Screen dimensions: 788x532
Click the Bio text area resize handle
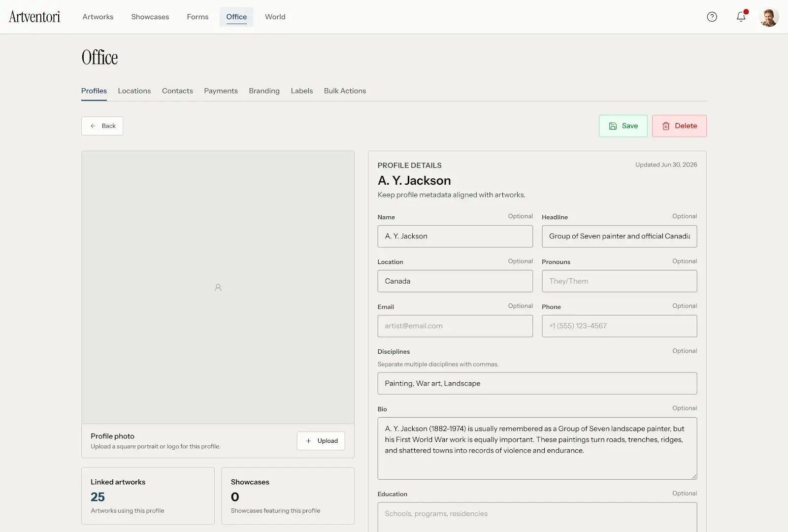[693, 476]
